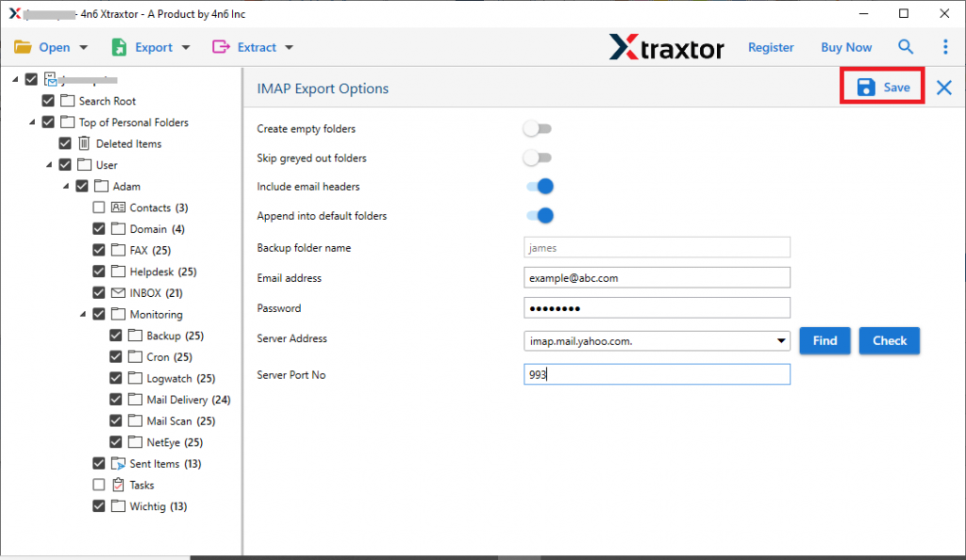The width and height of the screenshot is (966, 560).
Task: Open the Server Address dropdown
Action: click(x=780, y=340)
